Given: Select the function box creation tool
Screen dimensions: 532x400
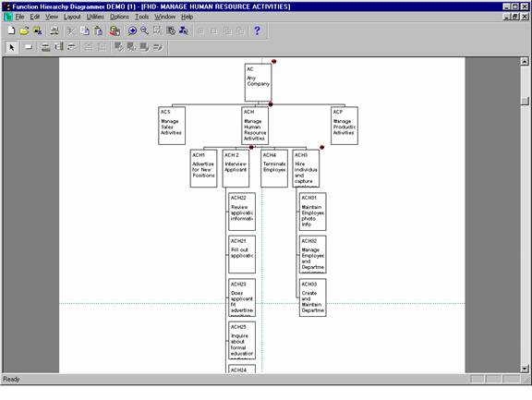Looking at the screenshot, I should coord(29,47).
